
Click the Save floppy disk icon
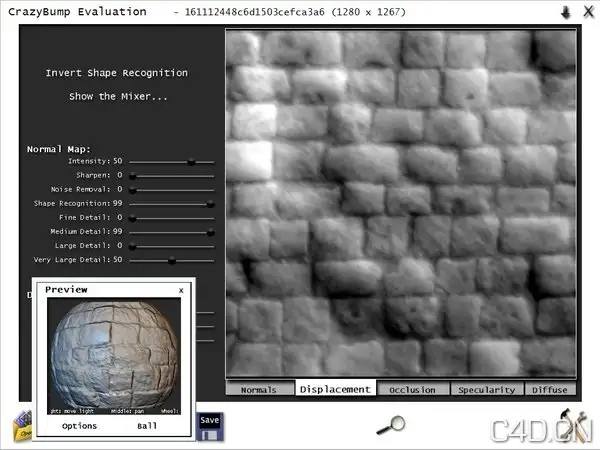(x=209, y=427)
